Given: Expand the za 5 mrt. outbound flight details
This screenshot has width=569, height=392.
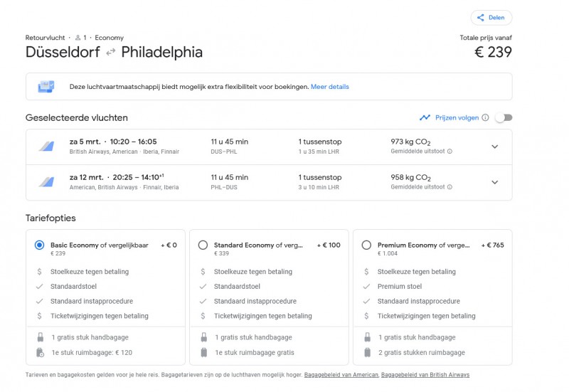Looking at the screenshot, I should [495, 147].
